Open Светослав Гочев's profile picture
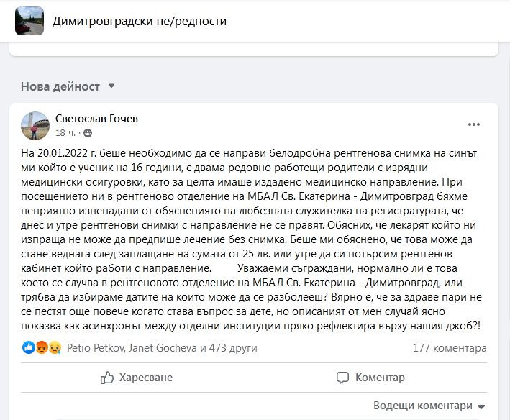Screen dimensions: 510x420 35,125
